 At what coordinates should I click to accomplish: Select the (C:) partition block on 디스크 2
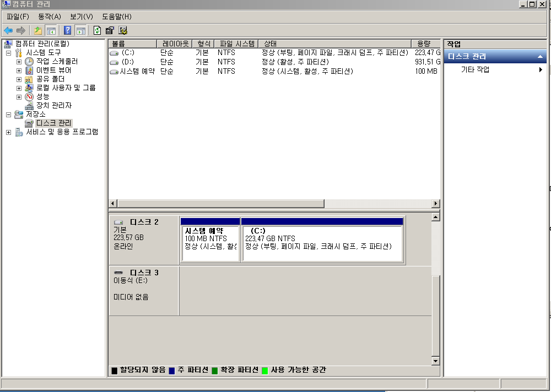[x=322, y=239]
